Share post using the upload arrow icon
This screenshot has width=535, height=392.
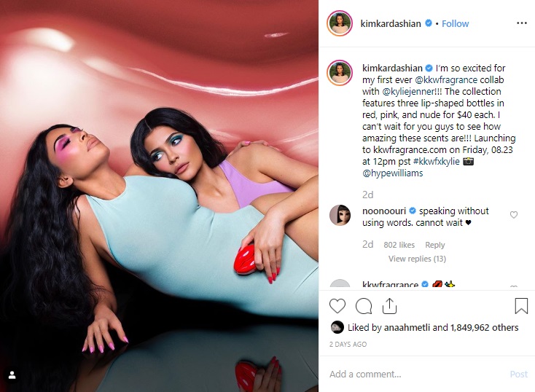pyautogui.click(x=389, y=306)
